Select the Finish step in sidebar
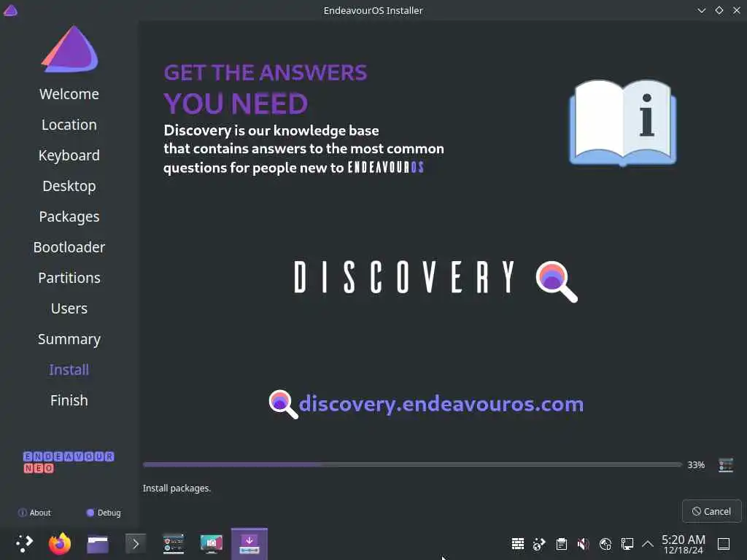 tap(69, 400)
